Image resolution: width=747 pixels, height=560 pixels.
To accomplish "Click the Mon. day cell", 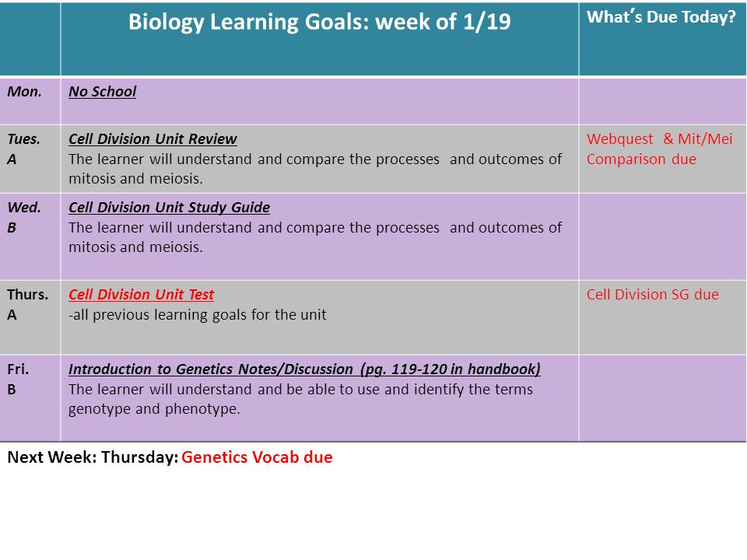I will [x=30, y=101].
